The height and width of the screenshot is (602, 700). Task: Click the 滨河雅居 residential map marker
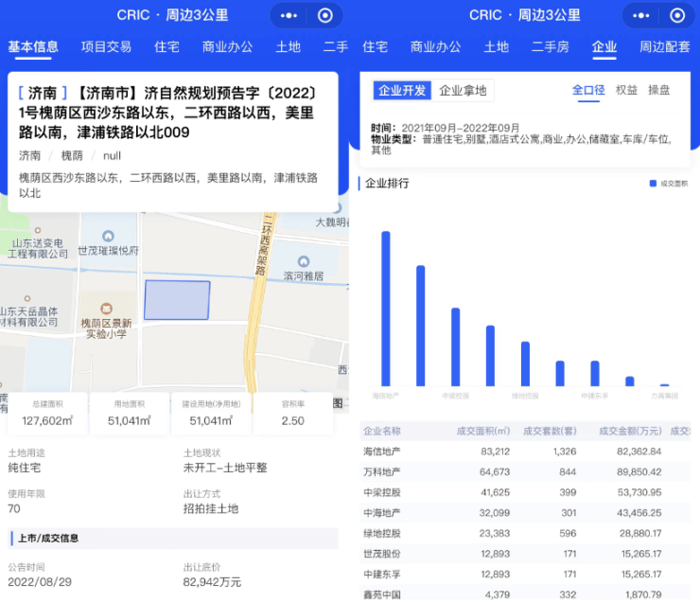pos(303,261)
